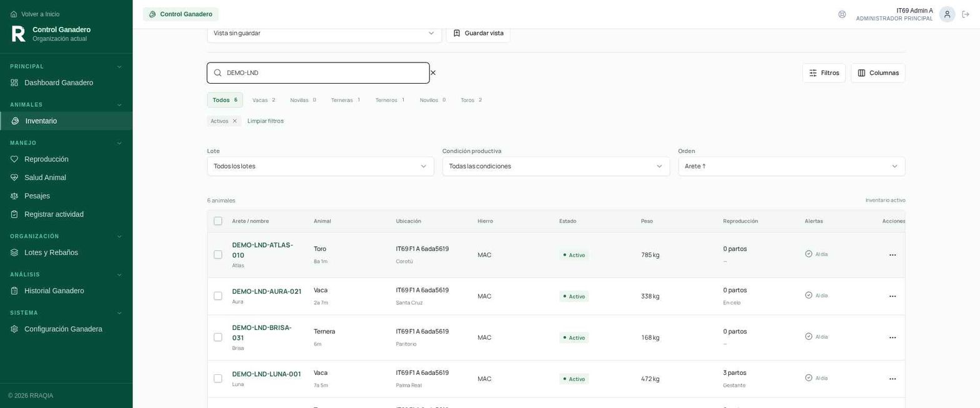This screenshot has height=408, width=980.
Task: Click the Al día alert icon for Atlas
Action: 809,254
